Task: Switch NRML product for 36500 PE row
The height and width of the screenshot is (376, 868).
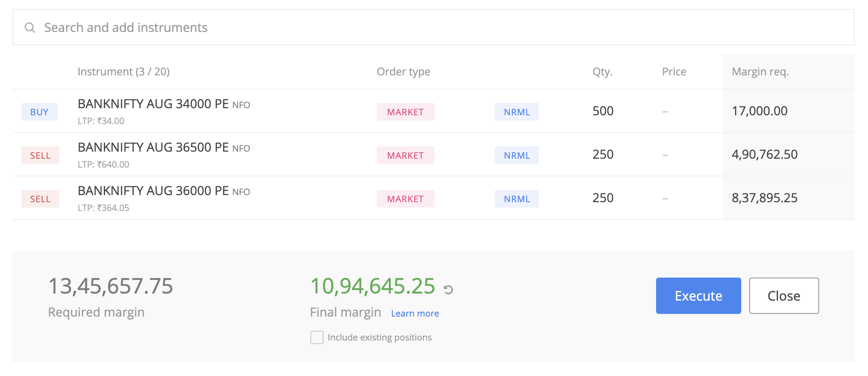Action: pos(517,155)
